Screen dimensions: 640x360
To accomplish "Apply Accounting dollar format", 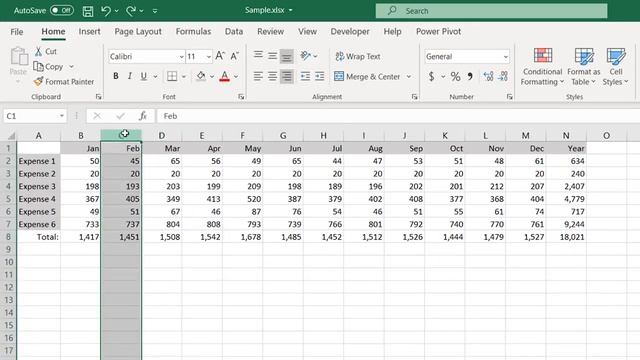I will point(431,76).
